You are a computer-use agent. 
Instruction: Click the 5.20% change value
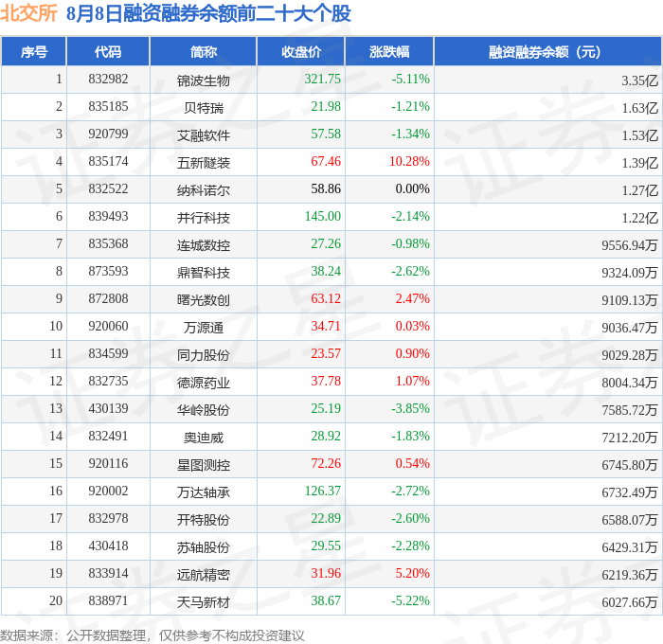click(412, 574)
